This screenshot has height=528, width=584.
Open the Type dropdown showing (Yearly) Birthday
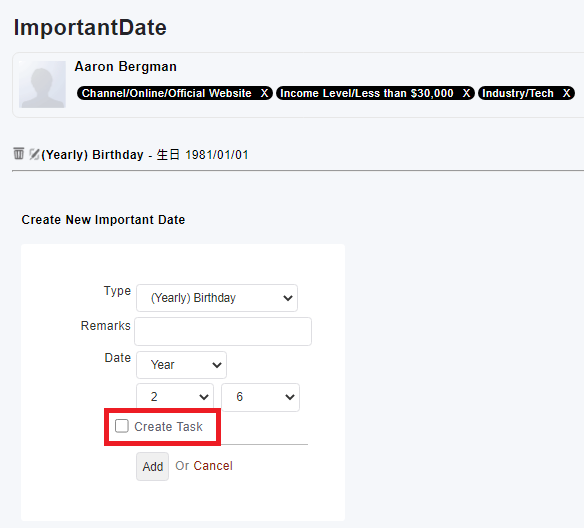point(217,298)
